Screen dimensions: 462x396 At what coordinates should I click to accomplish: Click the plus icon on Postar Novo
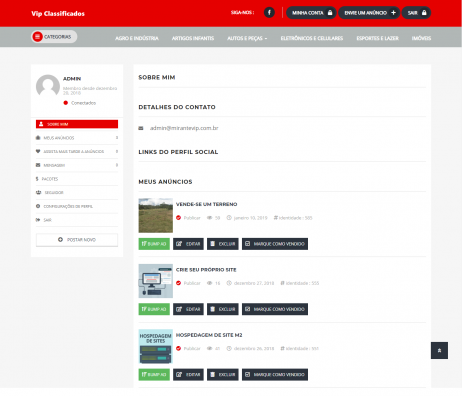click(x=60, y=240)
